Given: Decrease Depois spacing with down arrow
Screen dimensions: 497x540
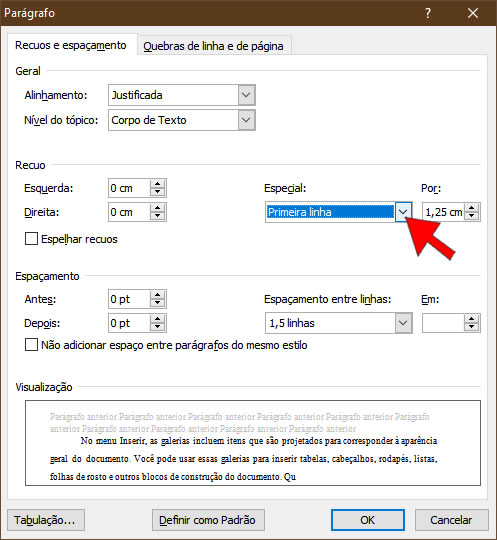Looking at the screenshot, I should pos(157,328).
